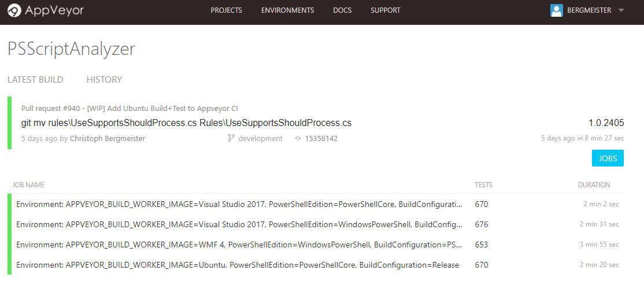
Task: Click Pull request #940 title text
Action: point(130,109)
